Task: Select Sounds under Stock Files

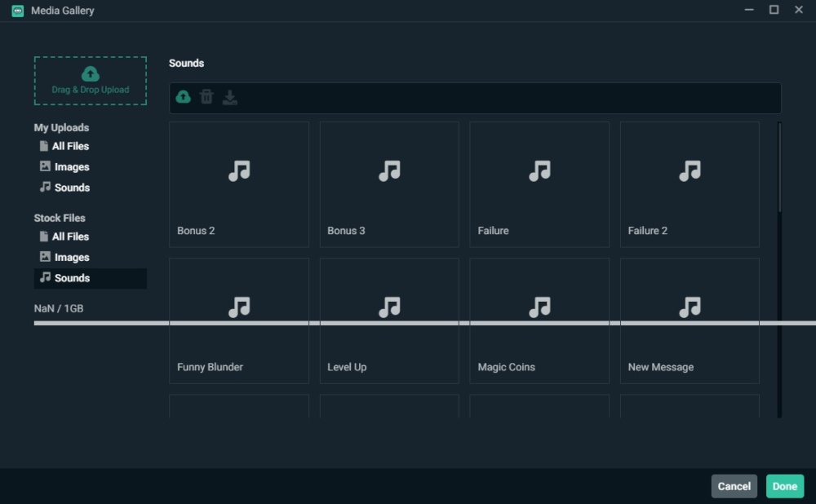Action: 91,278
